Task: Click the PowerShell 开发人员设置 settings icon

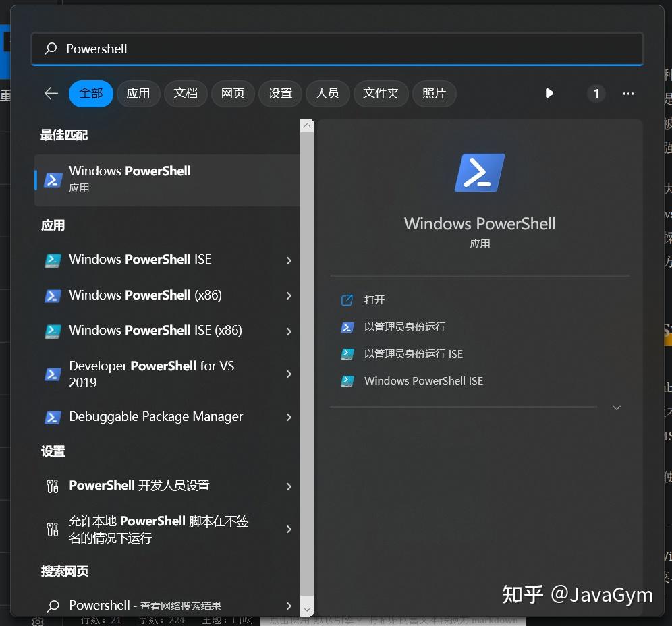Action: coord(52,486)
